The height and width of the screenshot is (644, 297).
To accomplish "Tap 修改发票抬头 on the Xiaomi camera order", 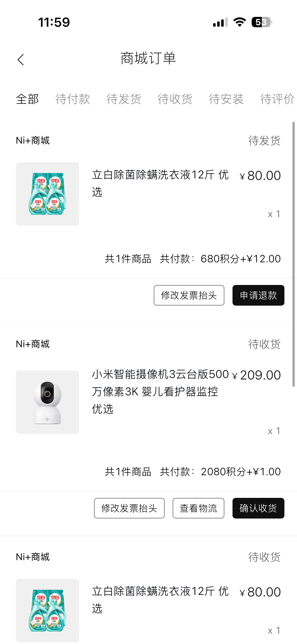I will 129,508.
